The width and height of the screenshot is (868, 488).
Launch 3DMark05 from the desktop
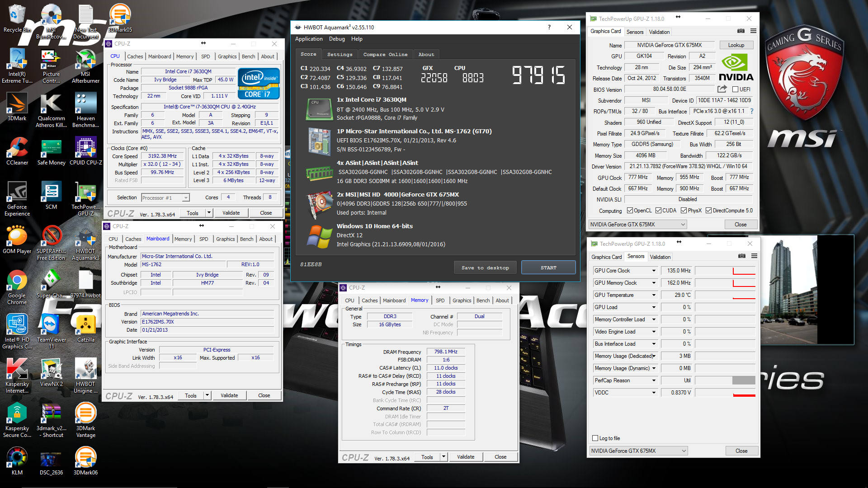coord(120,18)
